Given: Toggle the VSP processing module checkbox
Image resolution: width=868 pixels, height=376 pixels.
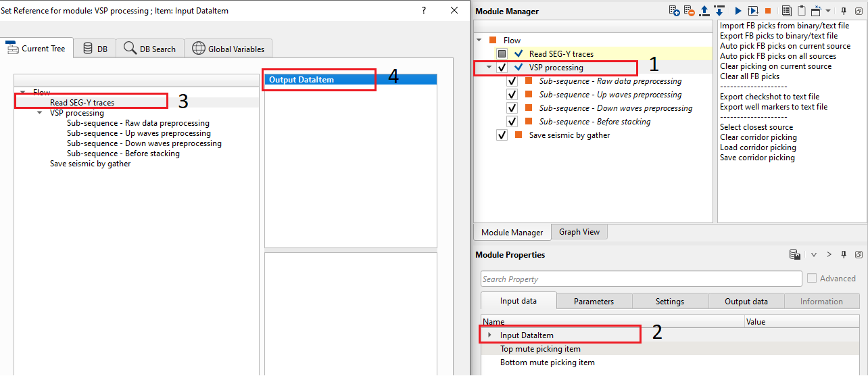Looking at the screenshot, I should pyautogui.click(x=502, y=68).
